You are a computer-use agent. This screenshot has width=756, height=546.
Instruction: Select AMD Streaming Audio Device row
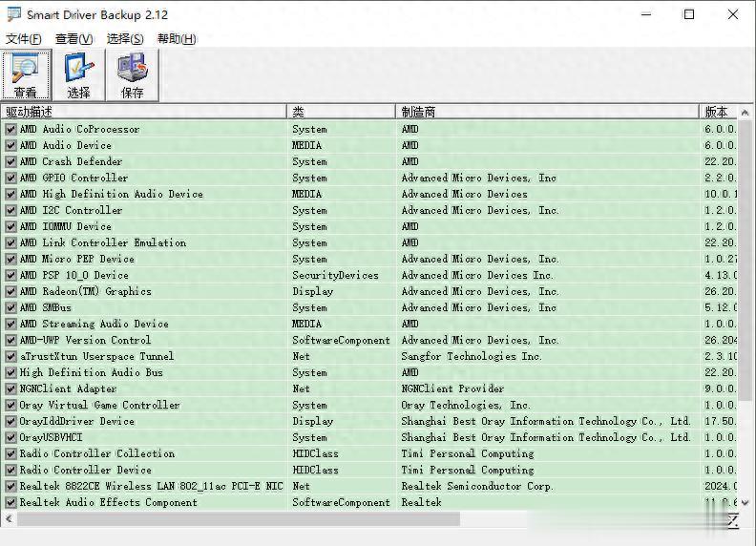pos(368,325)
